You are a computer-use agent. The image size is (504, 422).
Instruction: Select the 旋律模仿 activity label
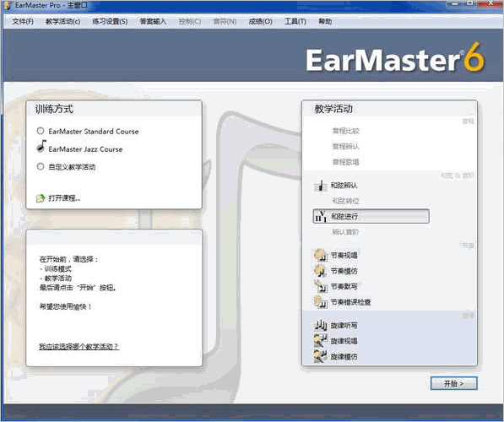click(x=344, y=357)
